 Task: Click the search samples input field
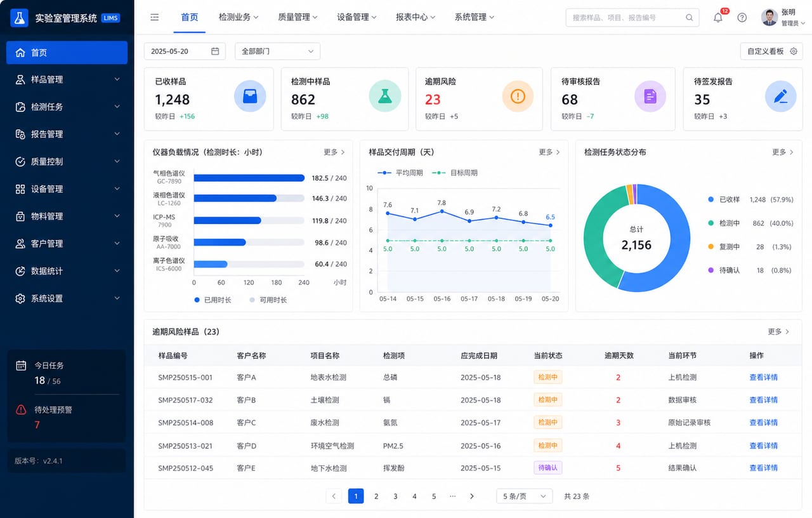point(632,18)
